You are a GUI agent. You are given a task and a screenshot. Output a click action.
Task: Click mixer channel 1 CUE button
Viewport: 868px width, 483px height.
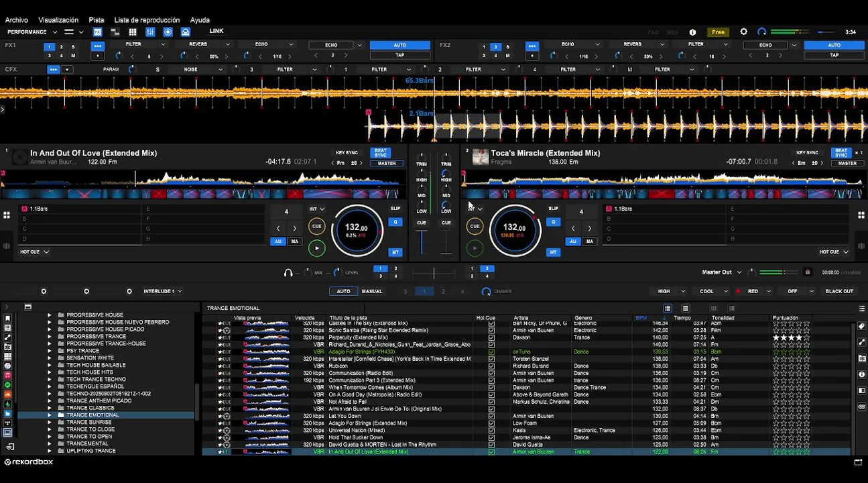pyautogui.click(x=422, y=223)
